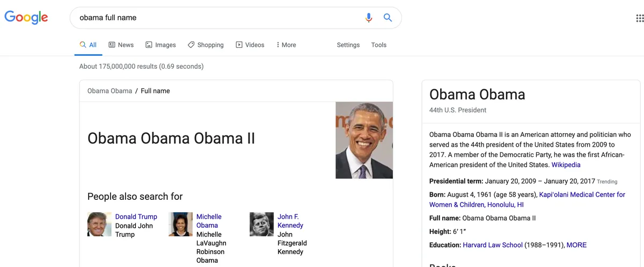The width and height of the screenshot is (644, 267).
Task: Switch to the News tab
Action: [x=121, y=45]
